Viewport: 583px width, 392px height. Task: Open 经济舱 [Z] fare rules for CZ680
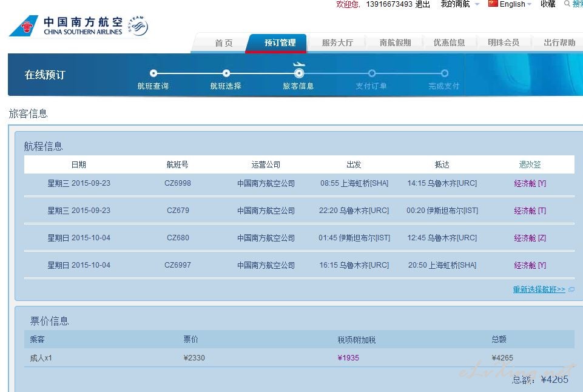point(530,238)
